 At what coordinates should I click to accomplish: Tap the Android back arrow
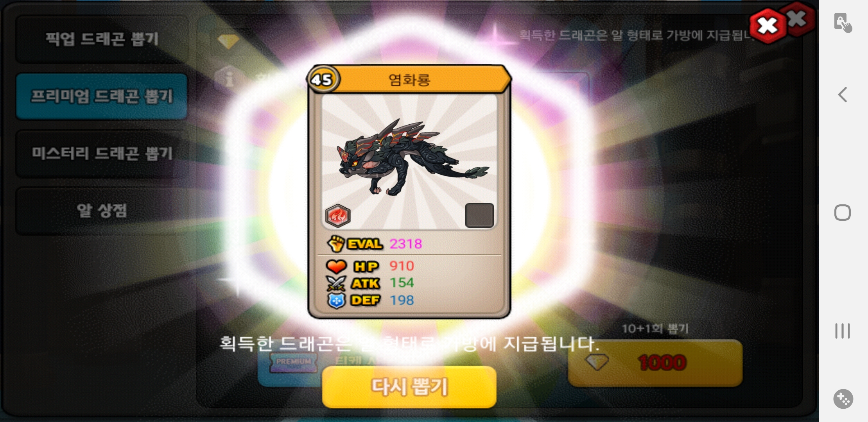tap(843, 95)
